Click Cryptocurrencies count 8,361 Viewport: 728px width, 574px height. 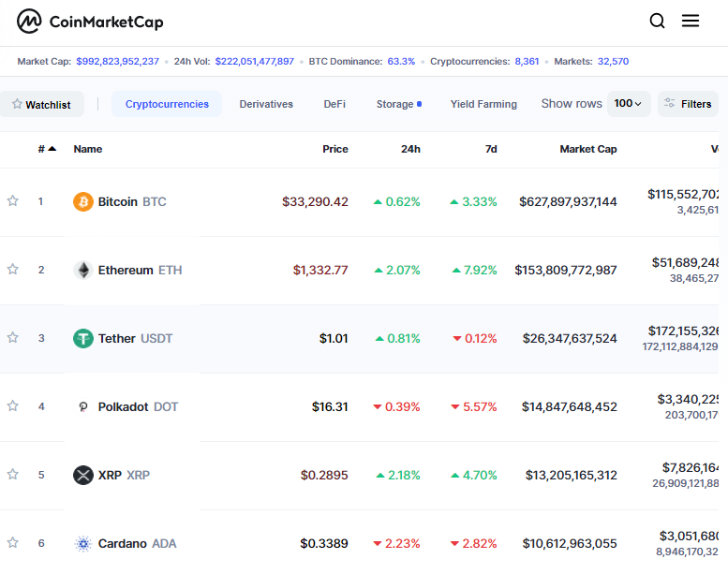pyautogui.click(x=527, y=61)
